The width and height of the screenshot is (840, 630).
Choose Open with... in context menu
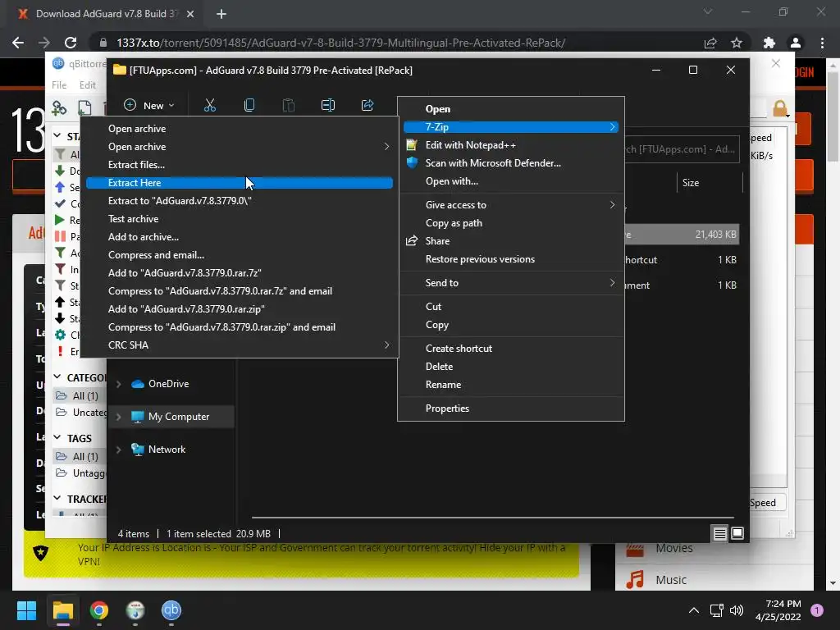point(452,181)
